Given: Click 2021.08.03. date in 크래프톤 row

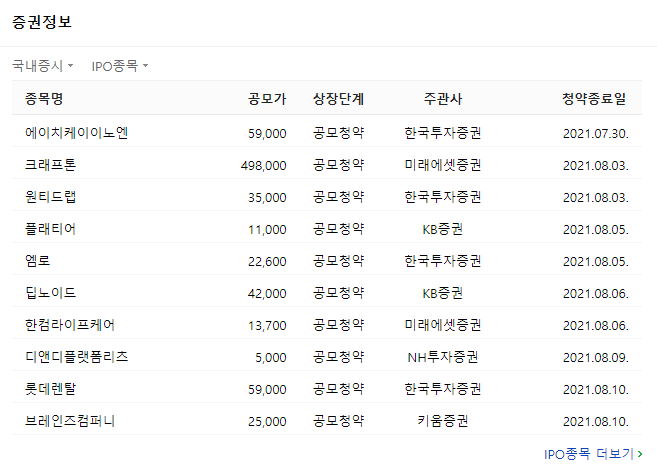Looking at the screenshot, I should 595,165.
